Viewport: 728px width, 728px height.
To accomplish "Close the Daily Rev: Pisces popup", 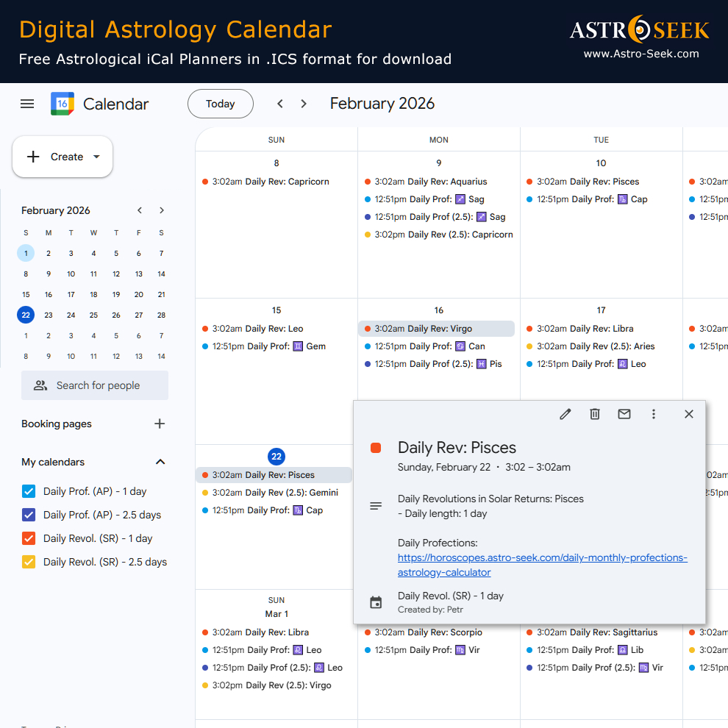I will pyautogui.click(x=689, y=414).
